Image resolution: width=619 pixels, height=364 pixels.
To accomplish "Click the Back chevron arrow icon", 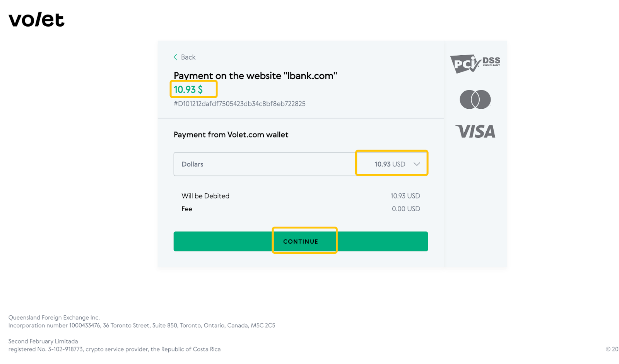I will (175, 57).
